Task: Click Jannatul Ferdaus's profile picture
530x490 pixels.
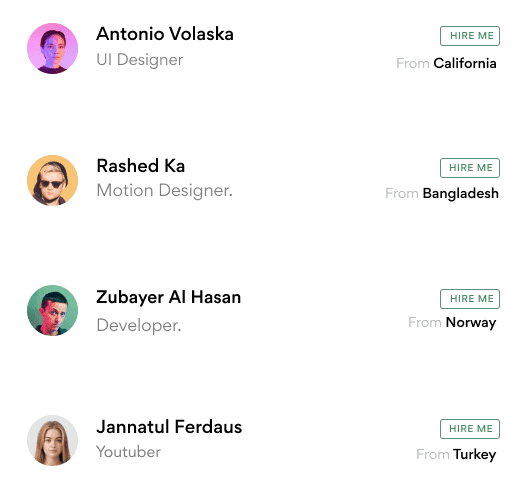Action: pyautogui.click(x=52, y=440)
